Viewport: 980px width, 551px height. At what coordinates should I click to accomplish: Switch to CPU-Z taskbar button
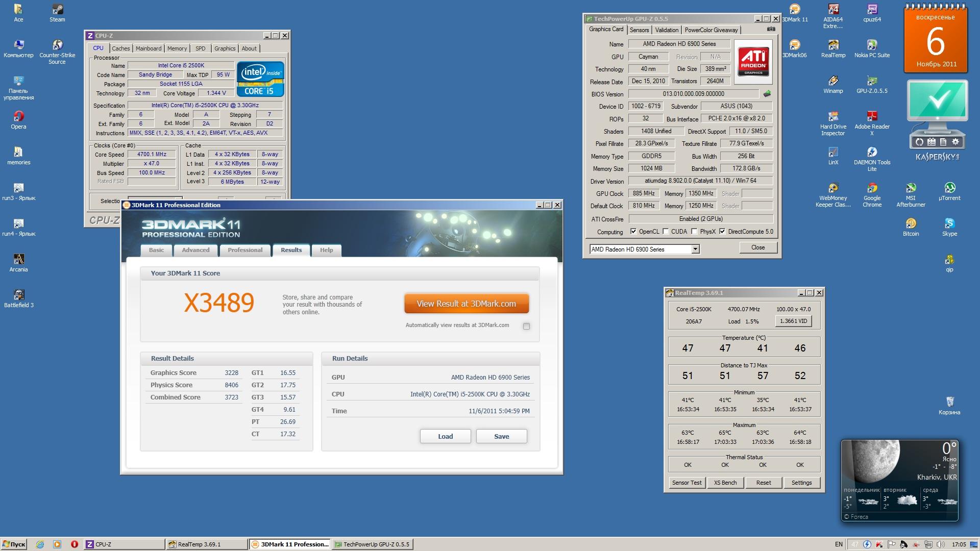point(124,544)
